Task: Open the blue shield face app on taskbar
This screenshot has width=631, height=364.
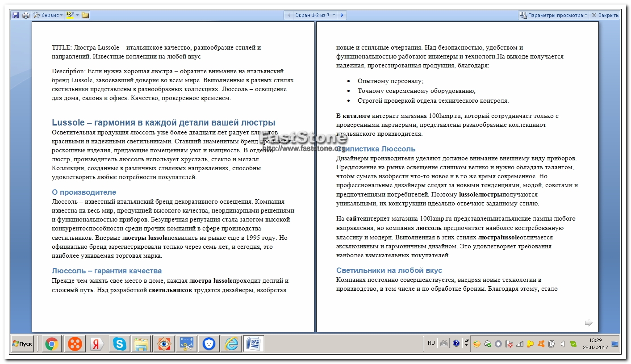Action: click(x=209, y=344)
